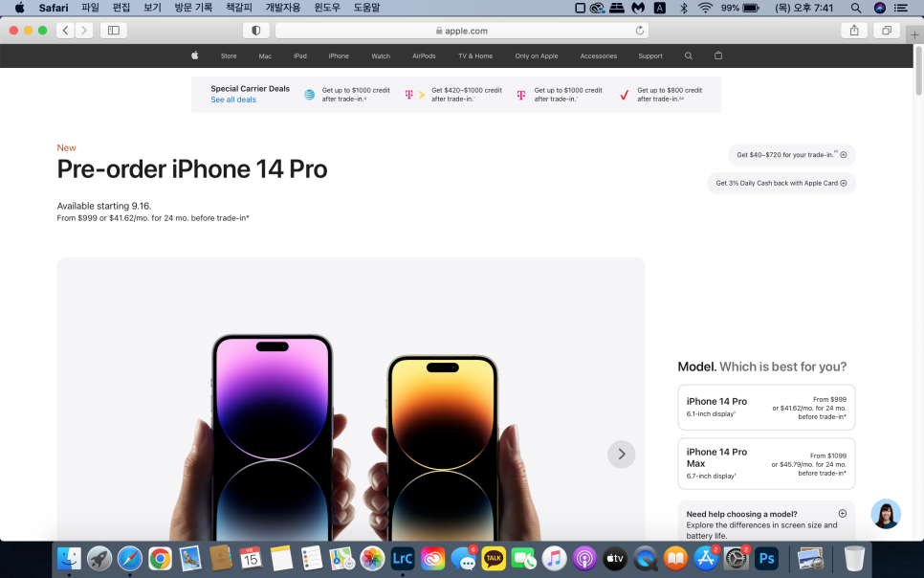Click the Verizon $800 credit deal
This screenshot has width=924, height=578.
click(661, 95)
